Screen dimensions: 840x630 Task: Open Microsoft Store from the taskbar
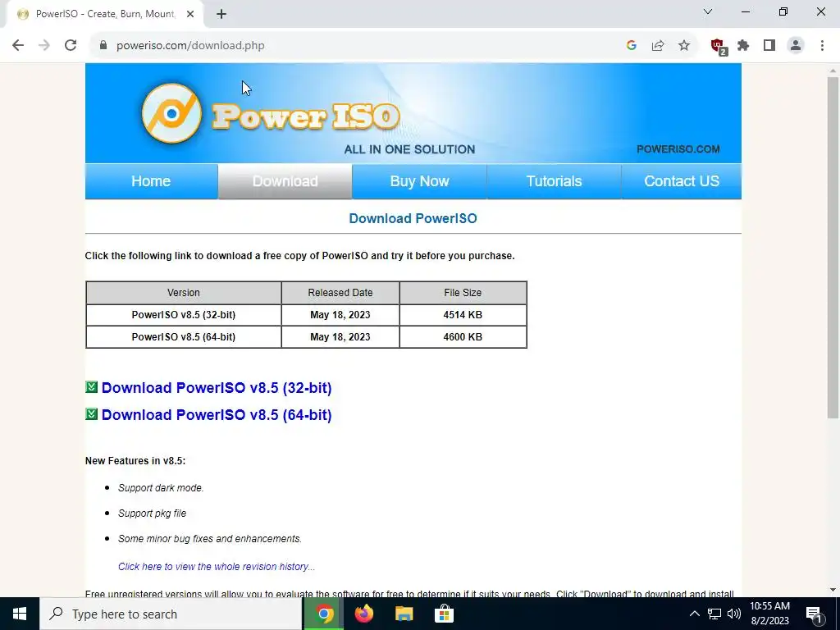coord(444,614)
